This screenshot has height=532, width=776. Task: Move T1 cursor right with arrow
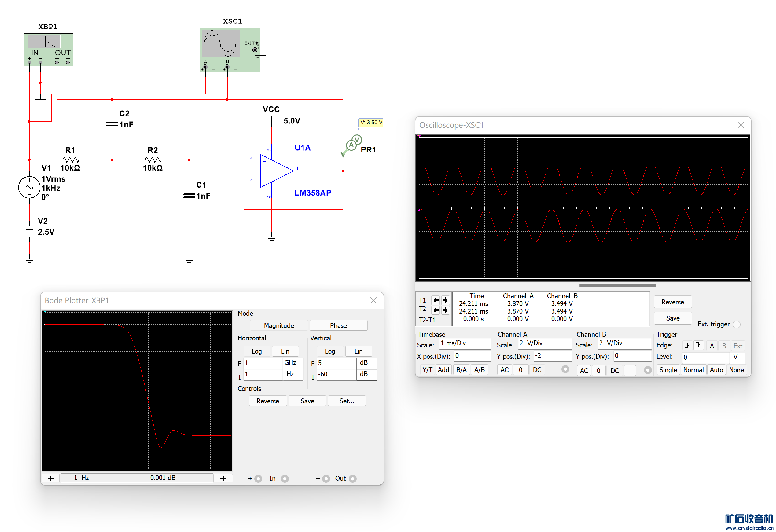(x=445, y=300)
